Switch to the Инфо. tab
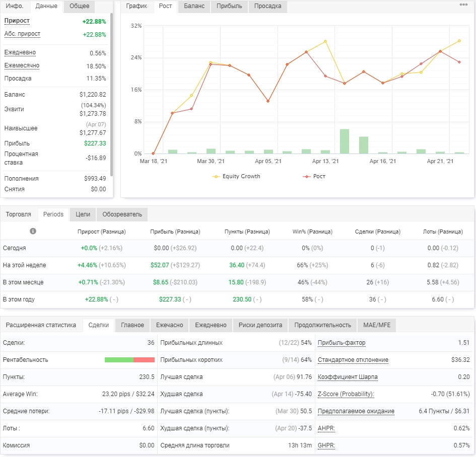 point(15,6)
